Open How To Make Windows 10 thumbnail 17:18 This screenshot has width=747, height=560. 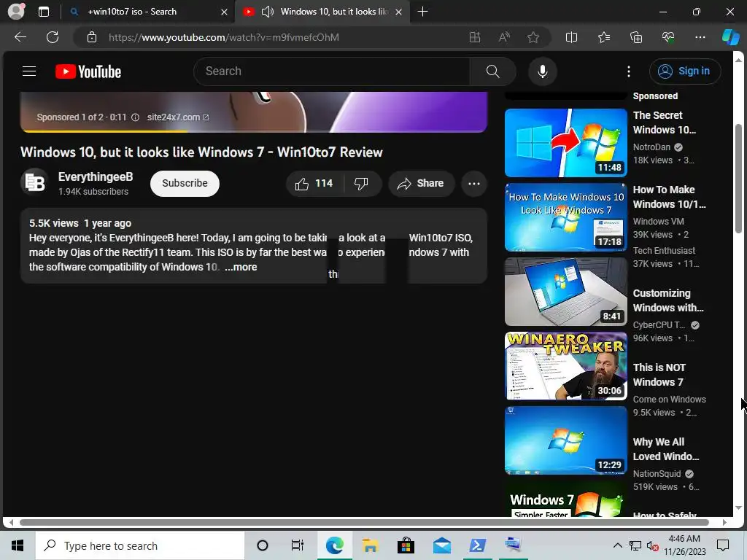click(565, 217)
